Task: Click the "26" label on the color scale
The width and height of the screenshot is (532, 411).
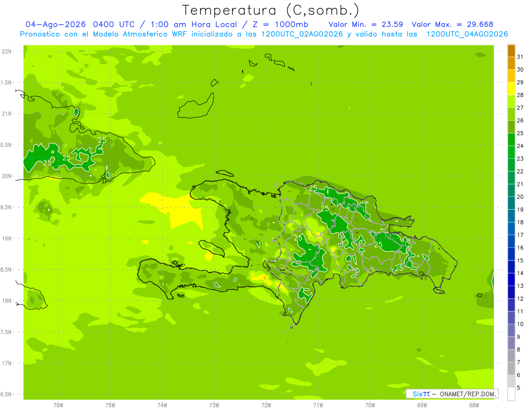Action: pyautogui.click(x=520, y=121)
